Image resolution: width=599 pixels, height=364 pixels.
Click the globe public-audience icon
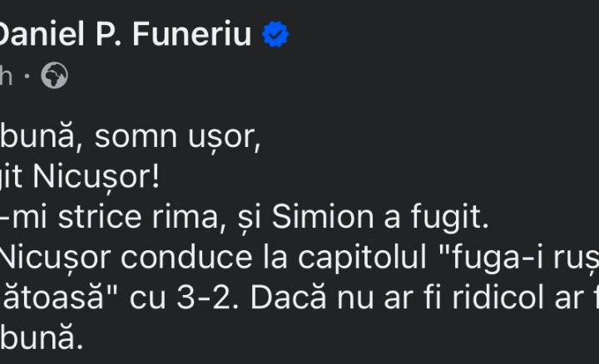click(x=54, y=76)
